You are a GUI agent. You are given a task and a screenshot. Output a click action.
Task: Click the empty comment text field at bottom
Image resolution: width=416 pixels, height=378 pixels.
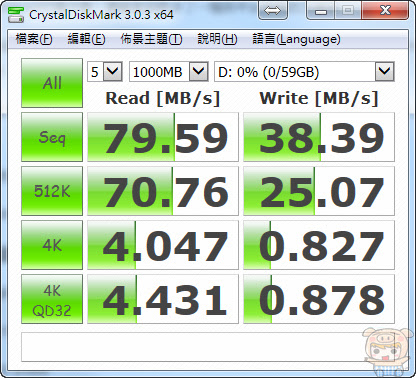[208, 347]
